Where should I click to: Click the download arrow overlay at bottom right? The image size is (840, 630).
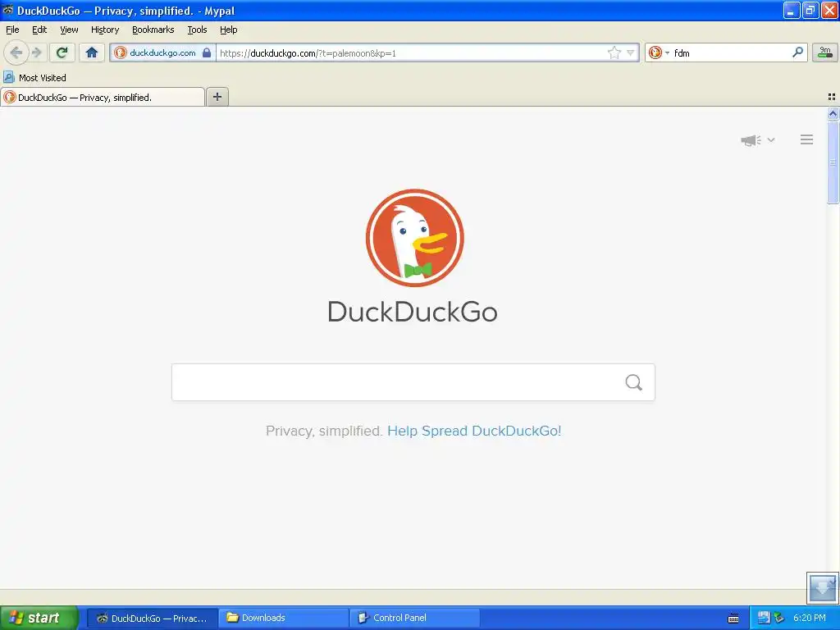[822, 587]
